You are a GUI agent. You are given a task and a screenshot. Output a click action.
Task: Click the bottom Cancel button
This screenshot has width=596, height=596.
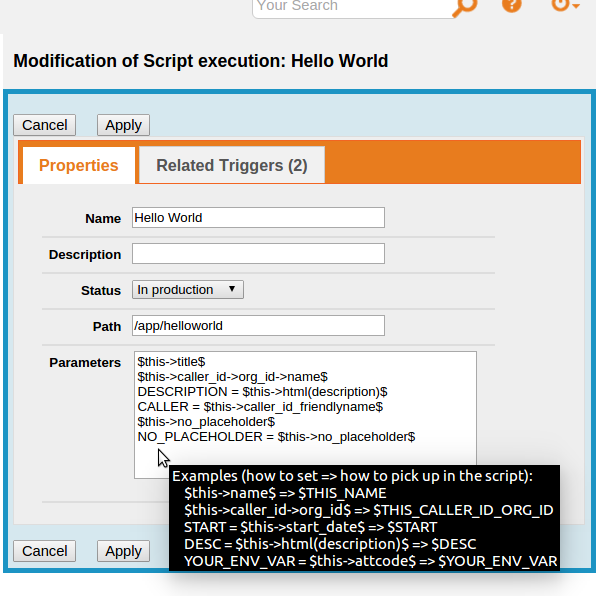pyautogui.click(x=44, y=551)
